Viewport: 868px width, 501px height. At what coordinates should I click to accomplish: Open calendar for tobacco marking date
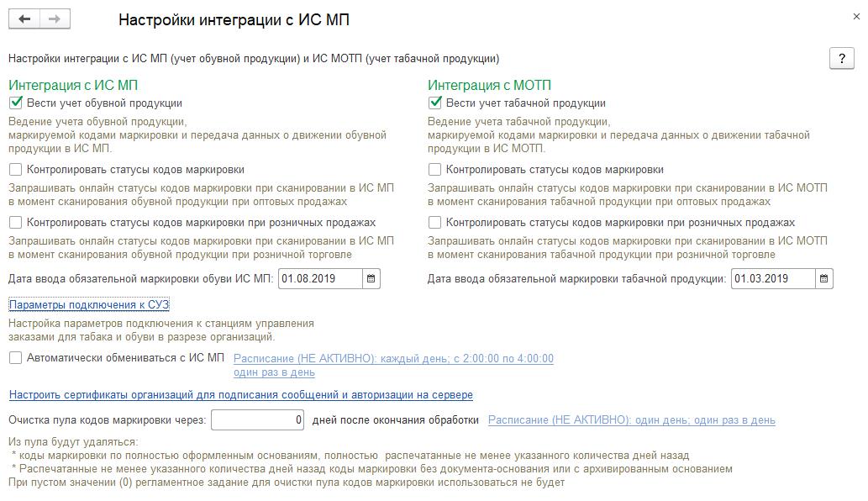click(x=824, y=278)
